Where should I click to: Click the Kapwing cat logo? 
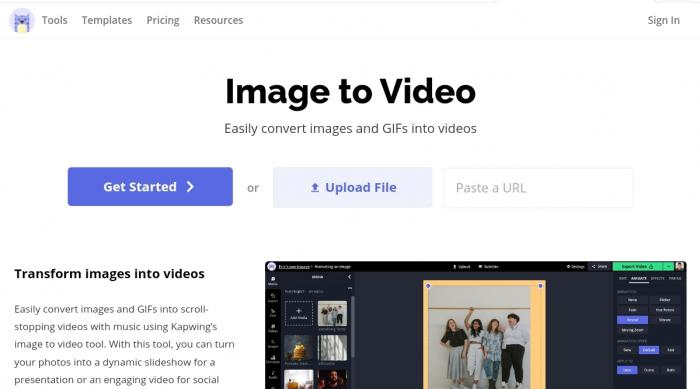pos(22,21)
